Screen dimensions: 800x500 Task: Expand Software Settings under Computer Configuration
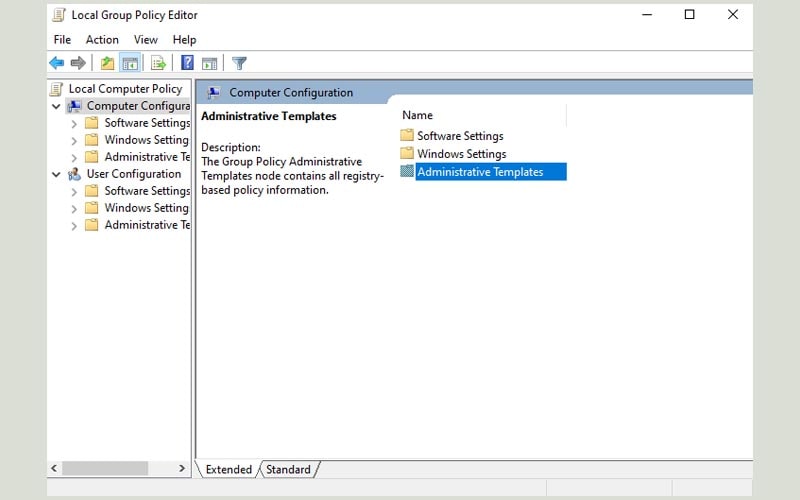coord(74,123)
